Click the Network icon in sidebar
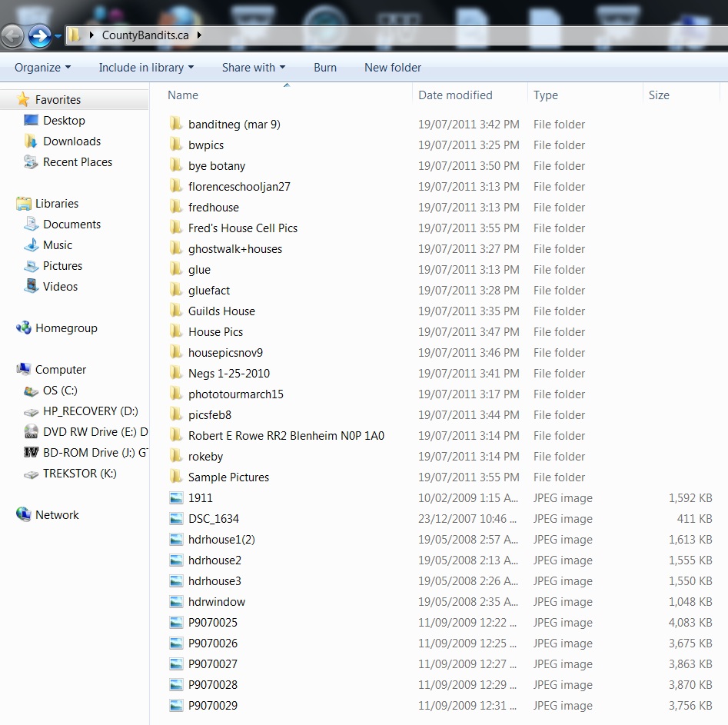The height and width of the screenshot is (725, 728). point(24,515)
